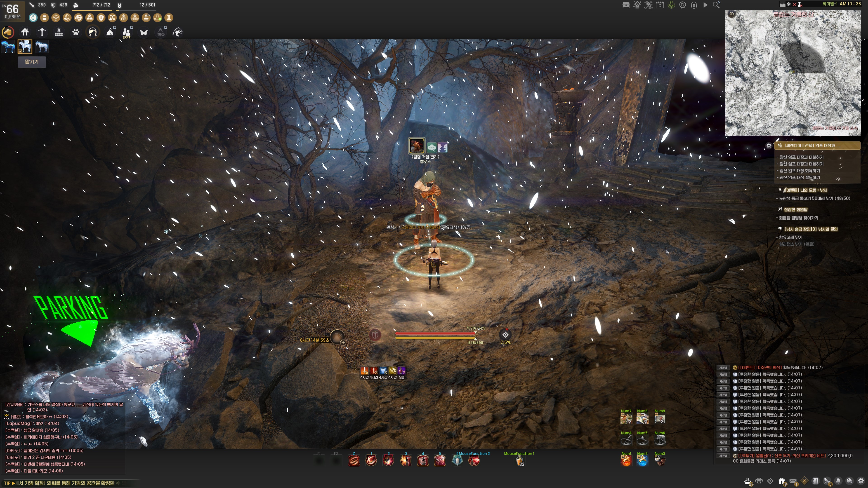This screenshot has height=488, width=868.
Task: Toggle minimap 2D view button
Action: click(x=731, y=14)
